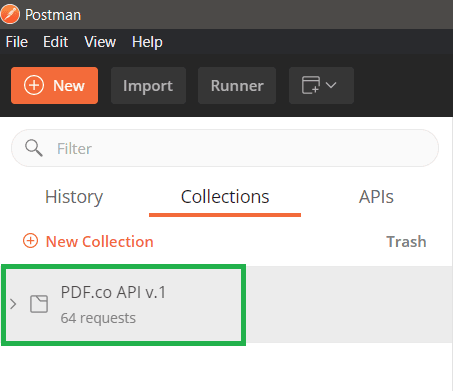Viewport: 453px width, 391px height.
Task: Select the Collections tab
Action: [x=225, y=197]
